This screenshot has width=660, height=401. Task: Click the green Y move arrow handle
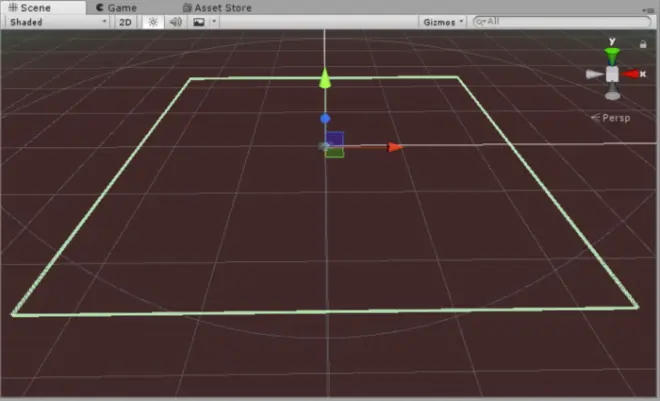tap(325, 79)
